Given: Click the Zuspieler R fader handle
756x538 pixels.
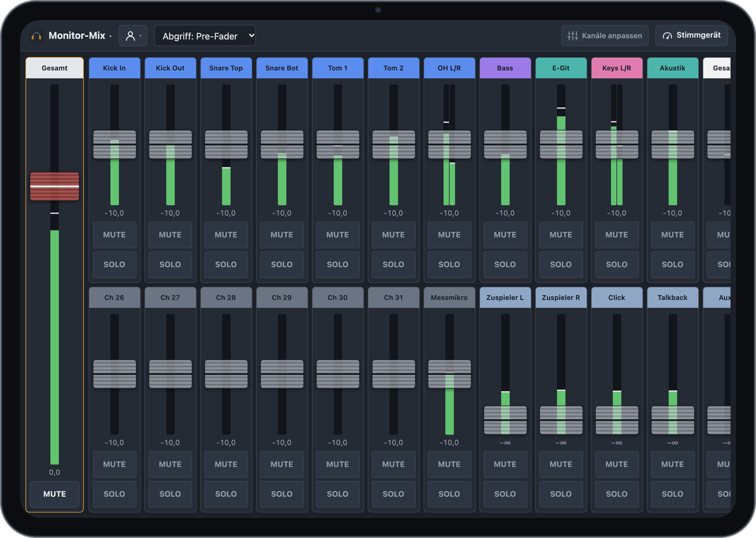Looking at the screenshot, I should click(561, 420).
